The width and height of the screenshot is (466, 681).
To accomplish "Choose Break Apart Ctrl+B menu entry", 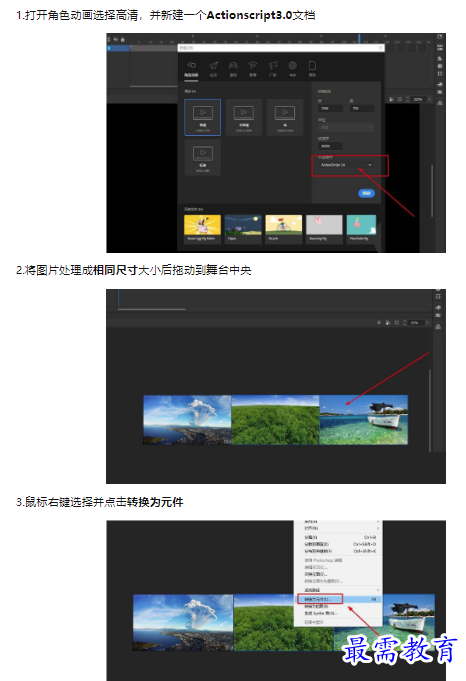I will [x=338, y=537].
